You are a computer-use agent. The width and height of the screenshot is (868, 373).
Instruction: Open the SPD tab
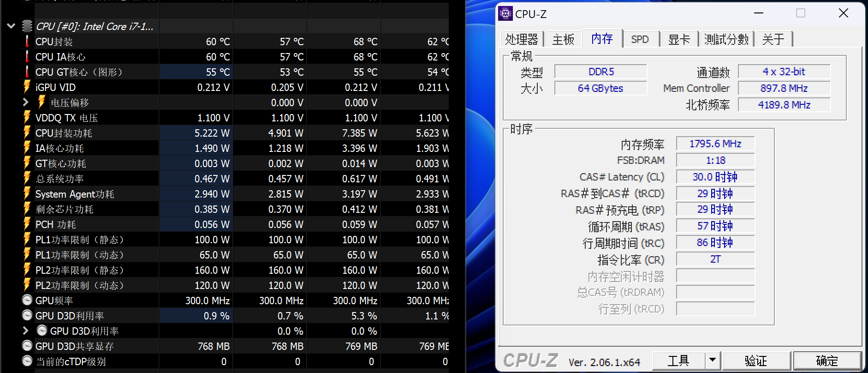[x=640, y=39]
